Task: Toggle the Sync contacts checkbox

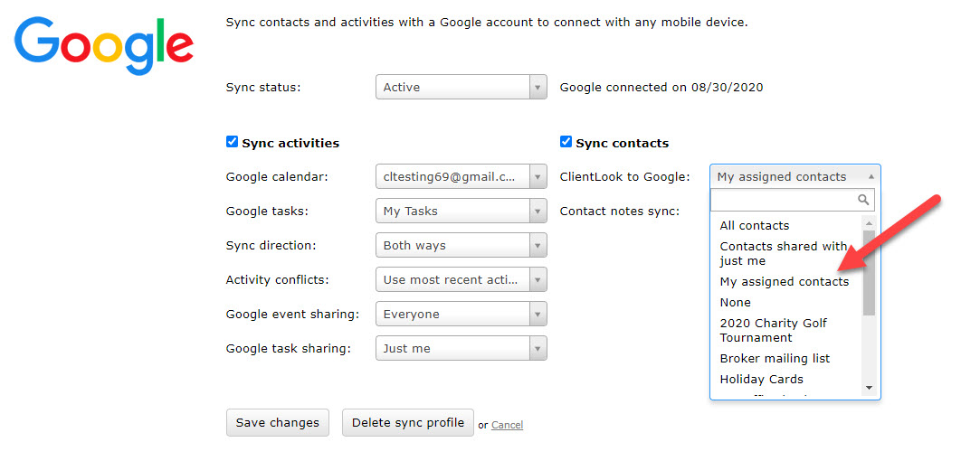Action: coord(566,142)
